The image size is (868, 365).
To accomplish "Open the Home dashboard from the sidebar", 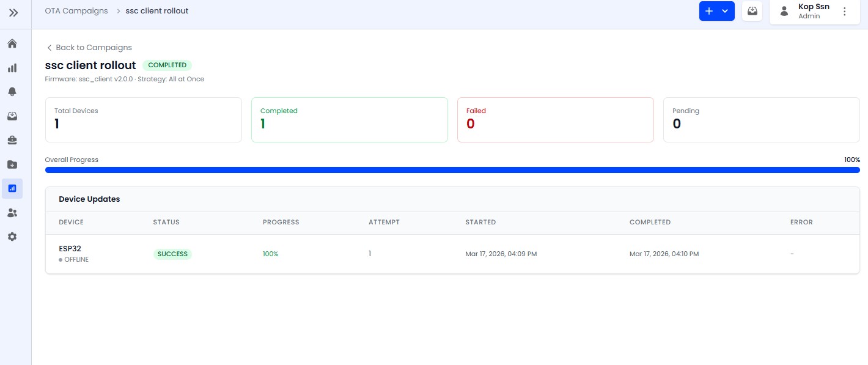I will point(12,43).
